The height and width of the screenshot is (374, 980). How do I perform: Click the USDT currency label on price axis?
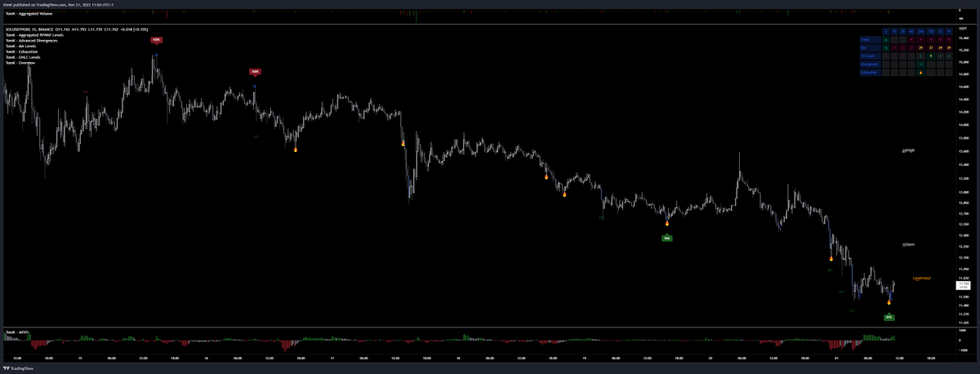[961, 29]
